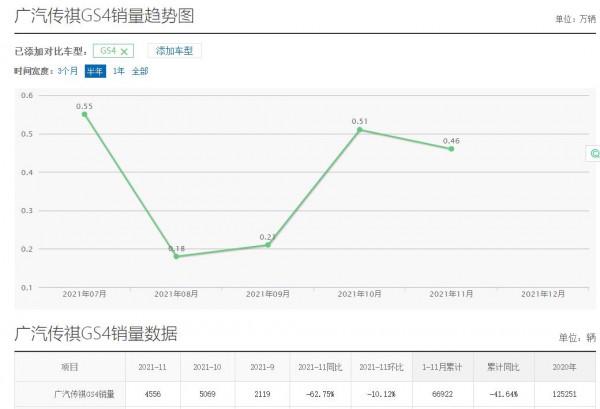Click the 2021年07月 axis label
600x409 pixels.
pyautogui.click(x=84, y=294)
